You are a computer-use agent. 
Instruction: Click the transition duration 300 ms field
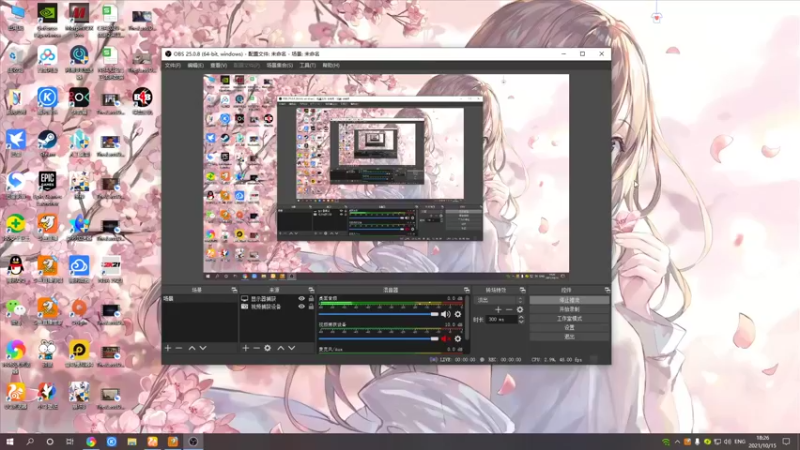502,319
